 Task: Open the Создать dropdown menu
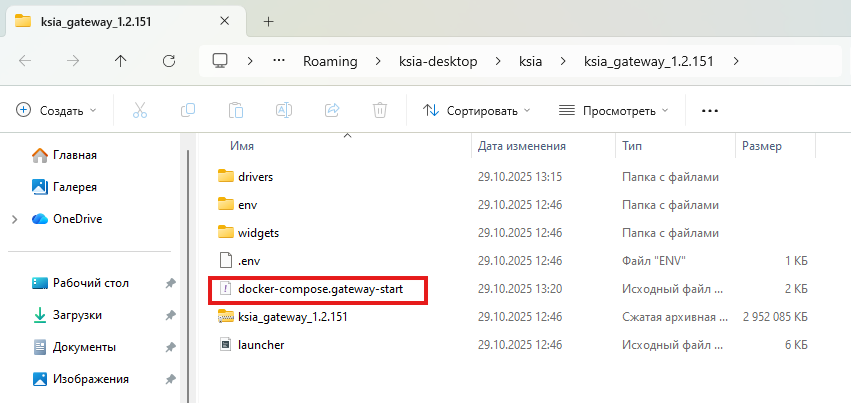point(57,110)
